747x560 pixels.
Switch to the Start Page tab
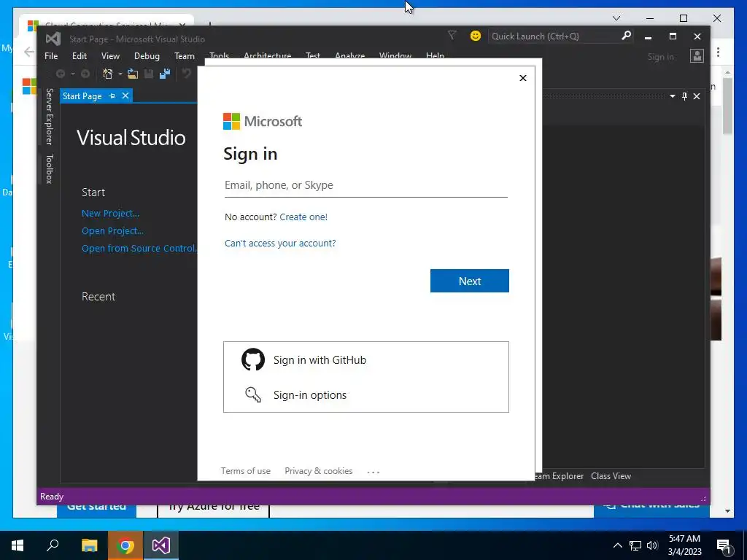coord(82,96)
